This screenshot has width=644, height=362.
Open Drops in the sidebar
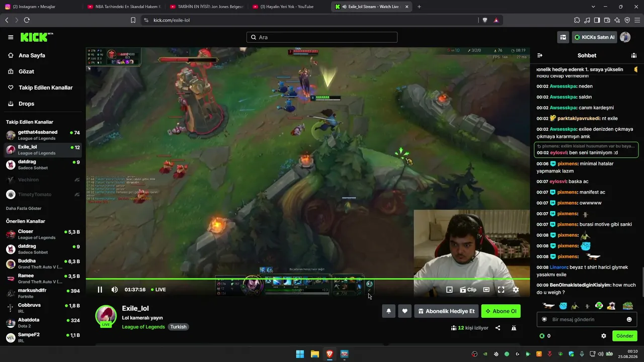43,104
